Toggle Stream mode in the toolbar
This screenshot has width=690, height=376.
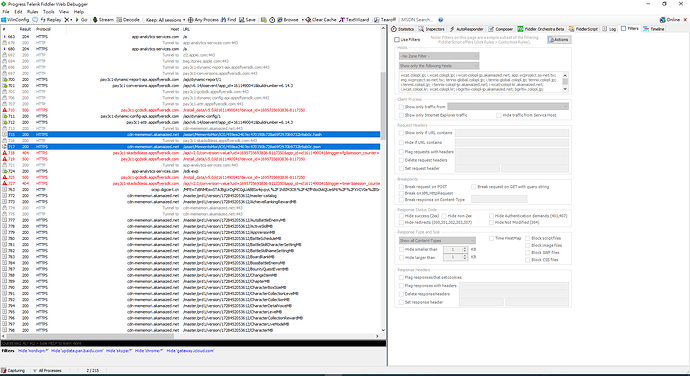[x=103, y=20]
